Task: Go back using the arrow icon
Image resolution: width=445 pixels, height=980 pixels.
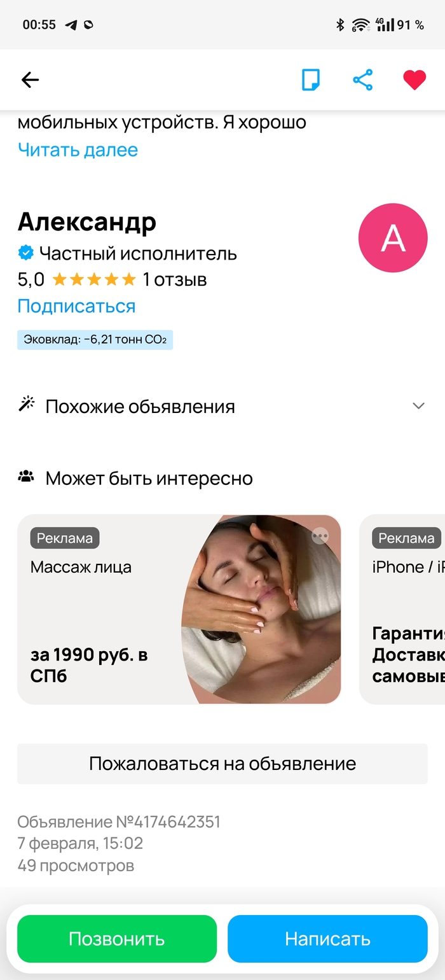Action: [x=30, y=80]
